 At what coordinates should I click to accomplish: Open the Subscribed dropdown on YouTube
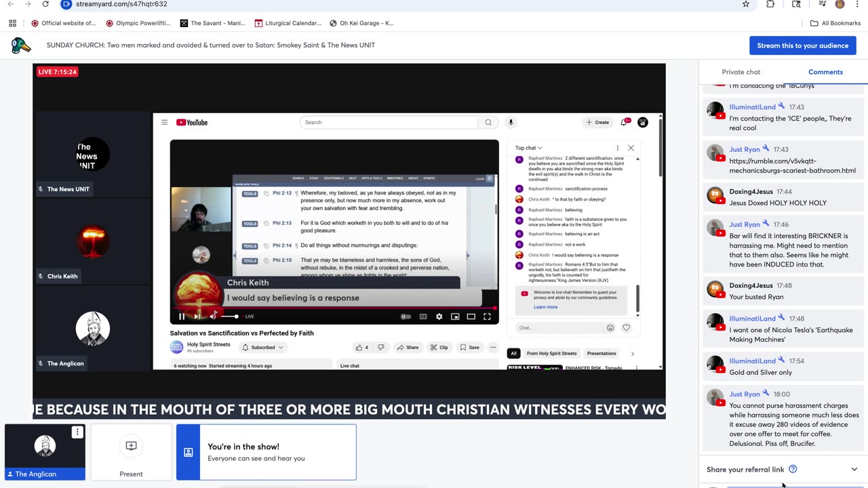tap(263, 348)
